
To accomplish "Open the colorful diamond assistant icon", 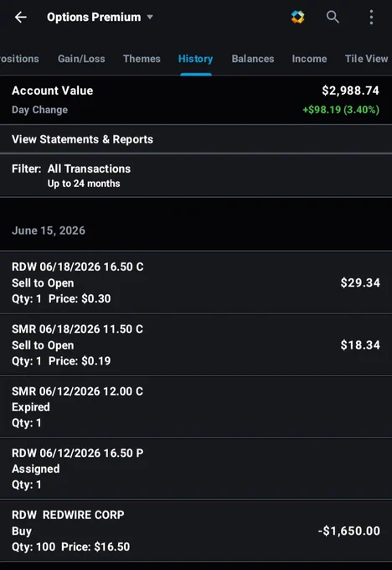I will (x=297, y=17).
